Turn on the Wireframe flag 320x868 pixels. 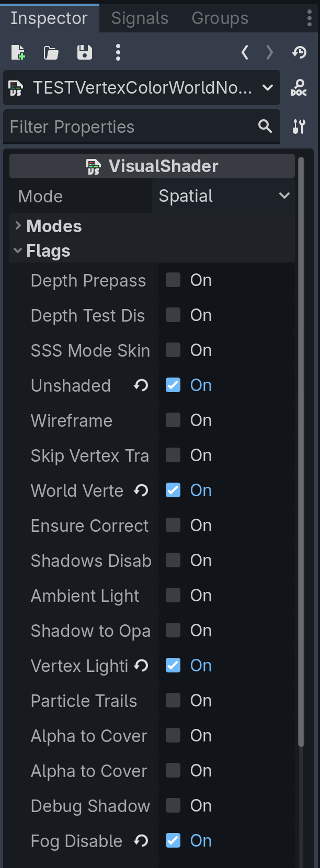[173, 420]
